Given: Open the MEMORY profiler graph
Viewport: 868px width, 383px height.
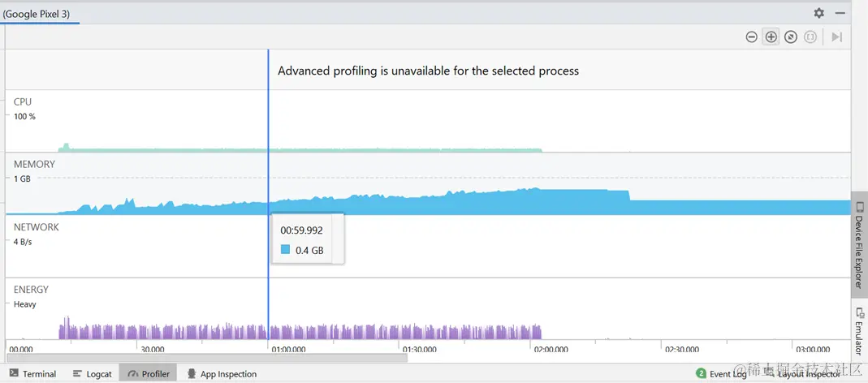Looking at the screenshot, I should (x=406, y=187).
